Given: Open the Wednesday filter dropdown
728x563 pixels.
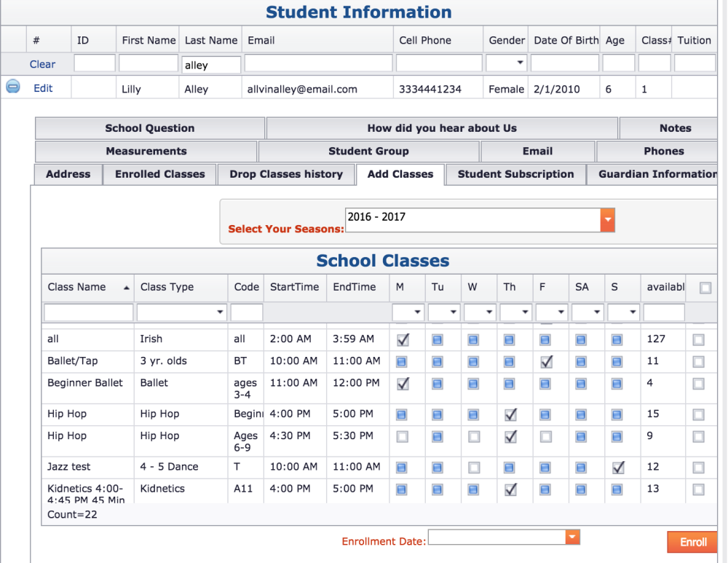Looking at the screenshot, I should [x=489, y=312].
